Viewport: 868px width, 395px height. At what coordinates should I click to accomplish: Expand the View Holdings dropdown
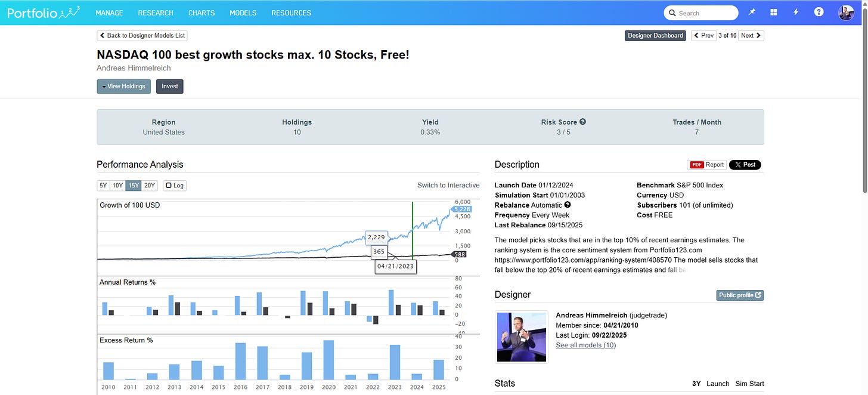pos(123,87)
